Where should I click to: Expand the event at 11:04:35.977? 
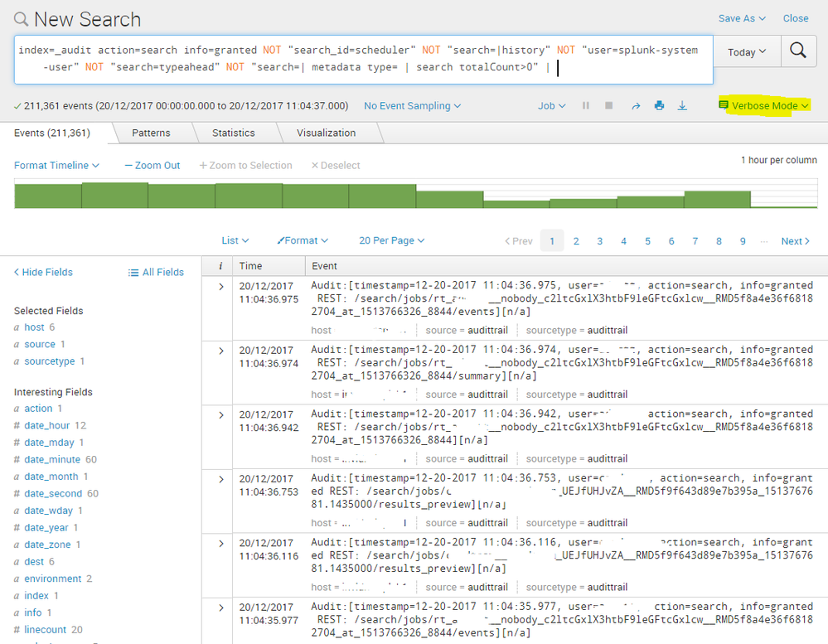coord(221,608)
